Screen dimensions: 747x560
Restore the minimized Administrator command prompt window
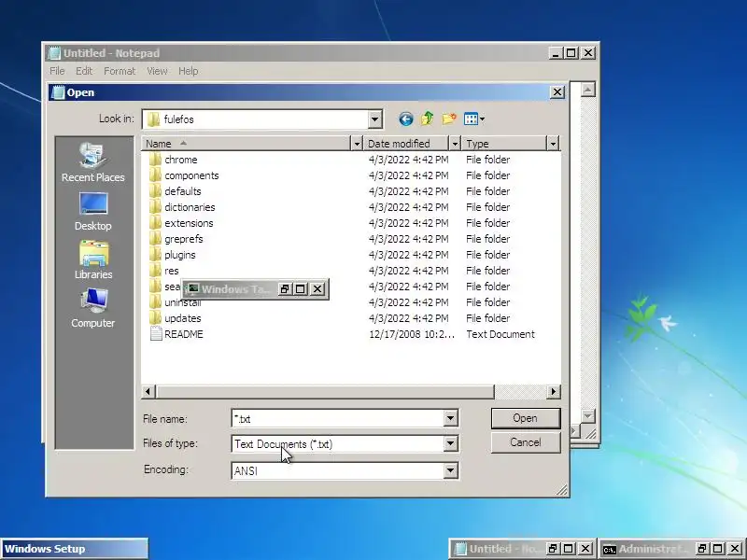click(702, 549)
